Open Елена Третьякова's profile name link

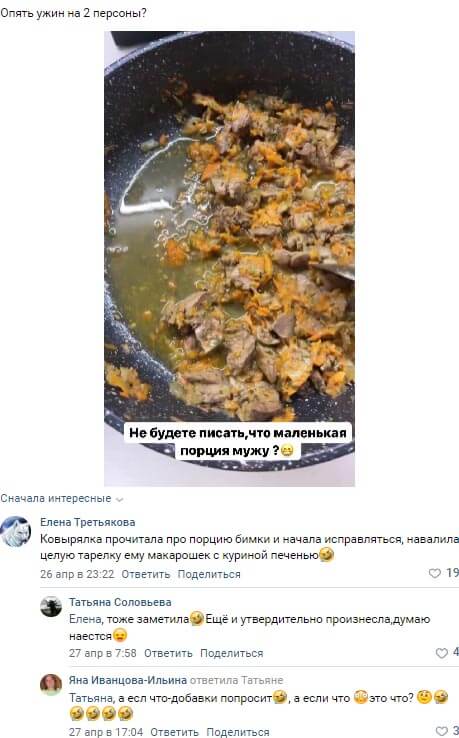click(88, 522)
